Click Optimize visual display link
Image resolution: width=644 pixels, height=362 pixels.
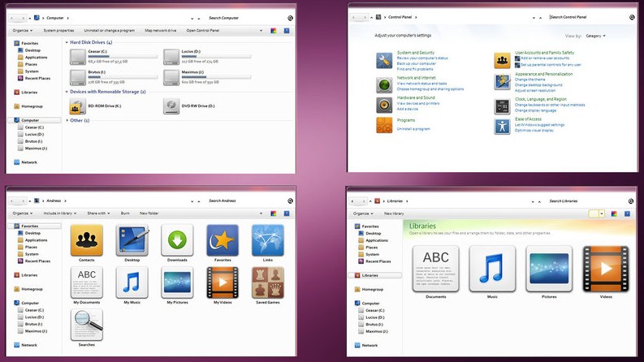pyautogui.click(x=534, y=130)
